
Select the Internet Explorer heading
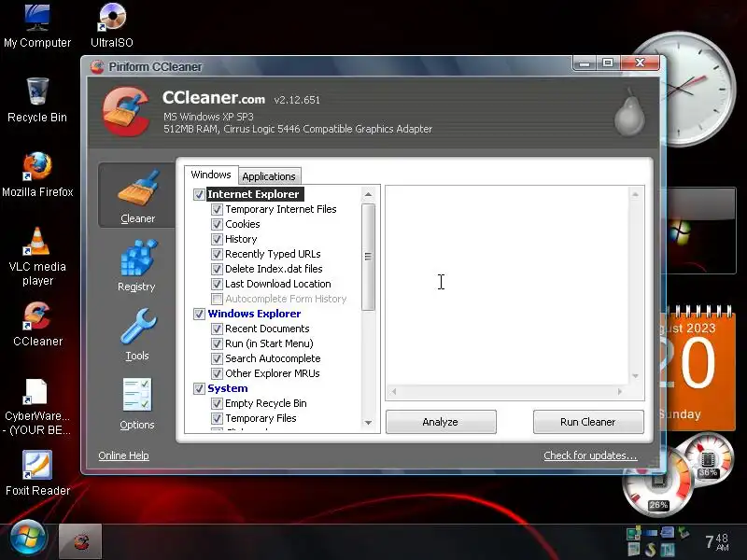tap(253, 194)
